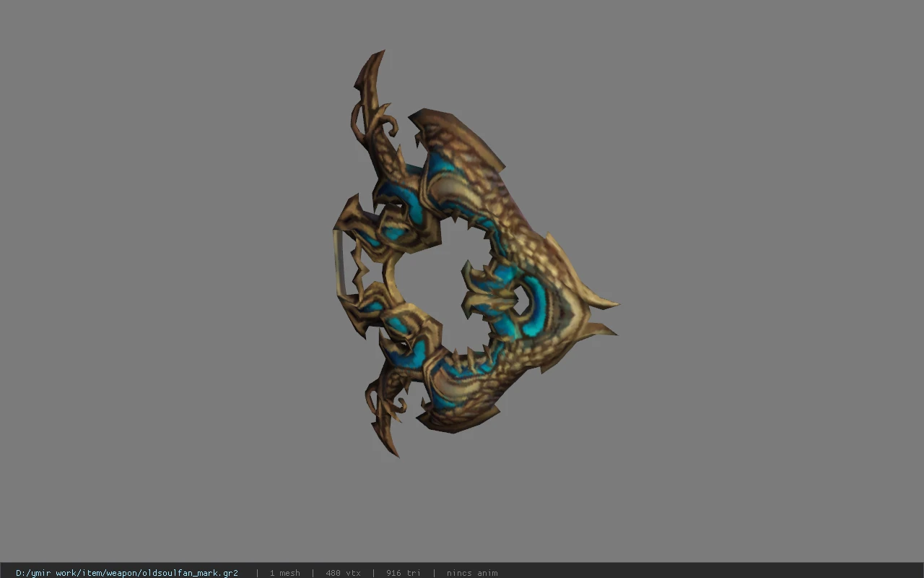Click the '1 mesh' status entry
This screenshot has width=924, height=578.
[284, 573]
